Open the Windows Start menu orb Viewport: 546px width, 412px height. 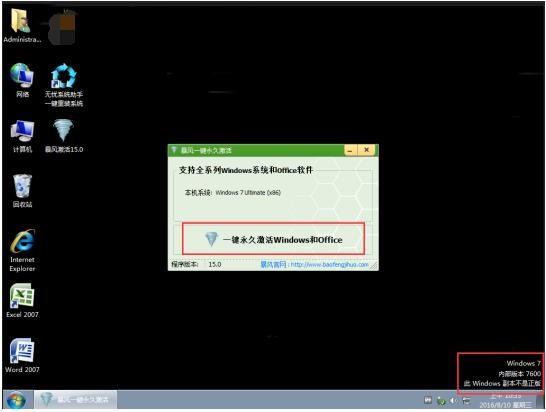pyautogui.click(x=15, y=400)
